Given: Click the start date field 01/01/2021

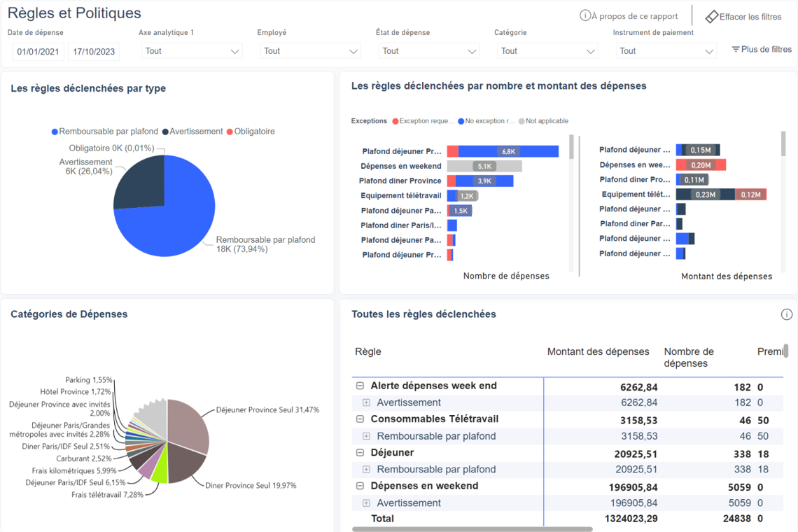Looking at the screenshot, I should tap(38, 52).
